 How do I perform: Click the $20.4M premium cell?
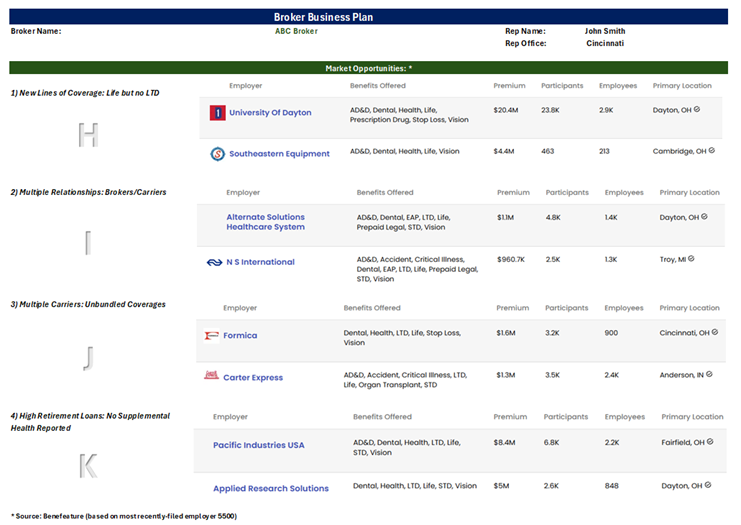pyautogui.click(x=506, y=110)
